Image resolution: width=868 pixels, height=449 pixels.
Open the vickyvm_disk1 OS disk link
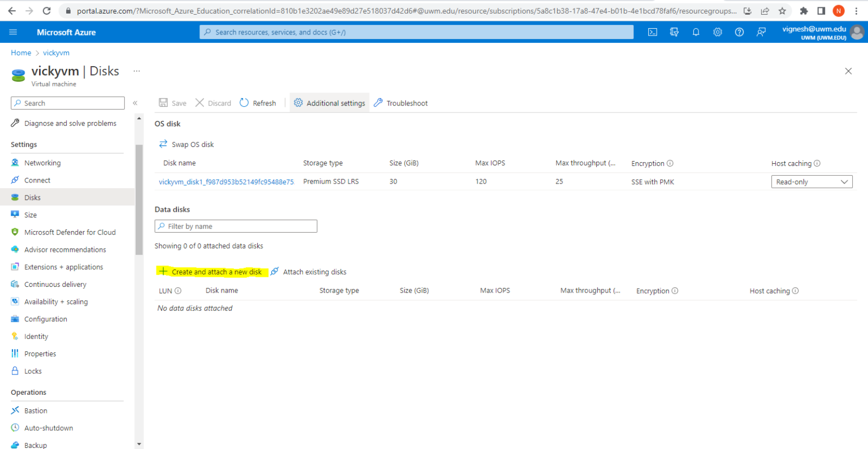[x=227, y=182]
